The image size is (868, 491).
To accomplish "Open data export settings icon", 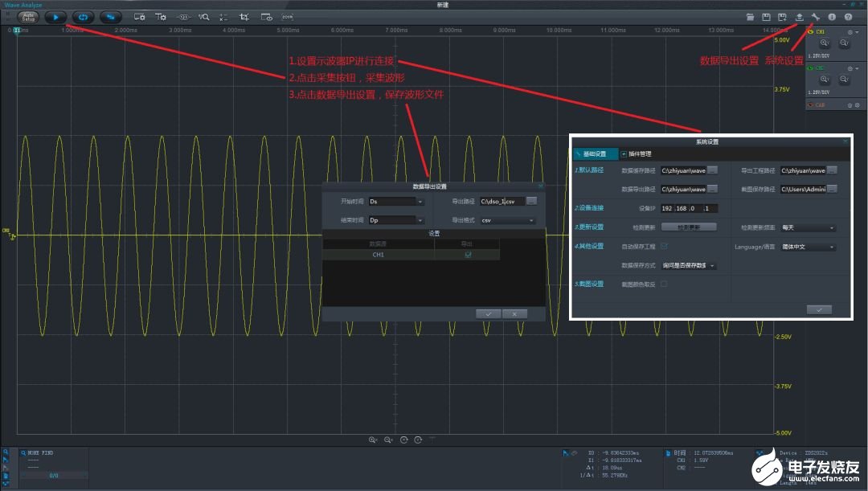I will tap(800, 17).
